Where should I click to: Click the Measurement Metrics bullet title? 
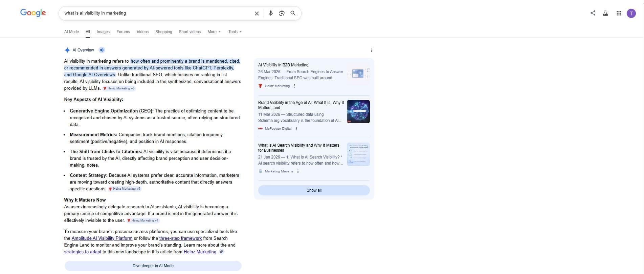tap(93, 135)
